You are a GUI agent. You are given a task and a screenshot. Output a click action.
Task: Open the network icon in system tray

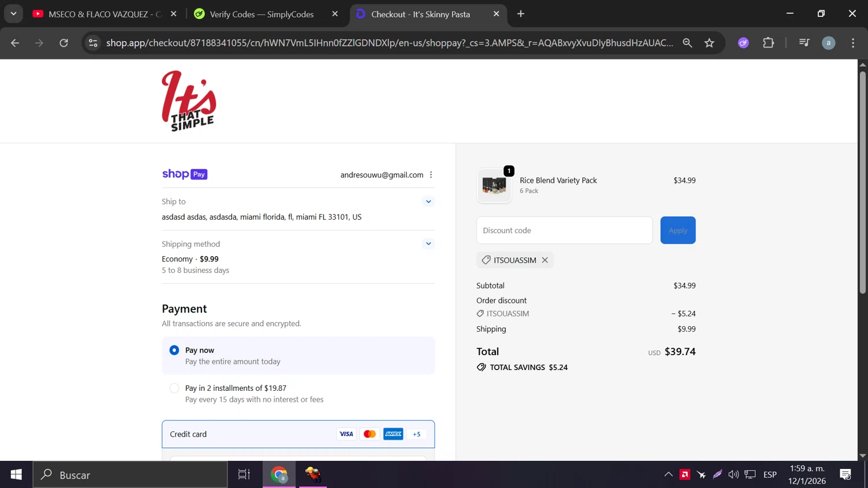751,475
